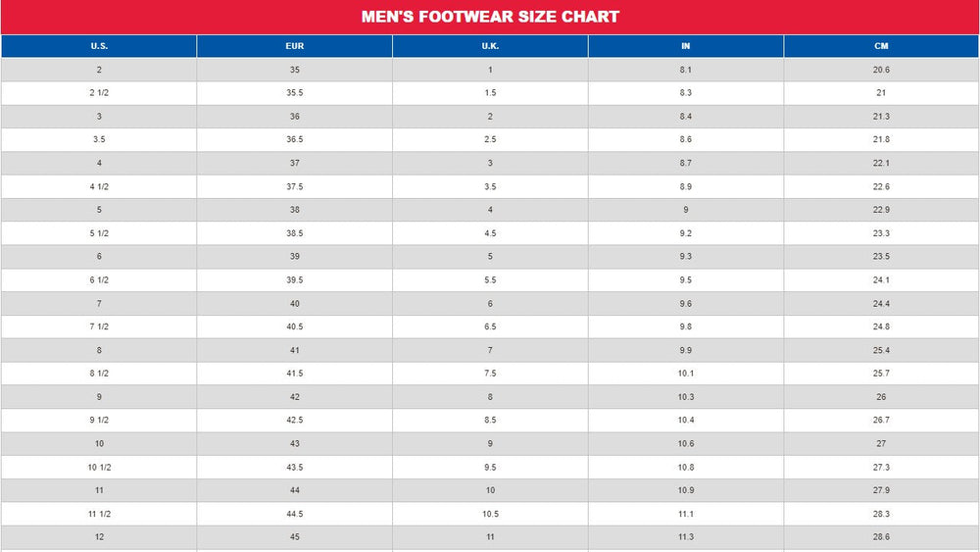Click the Men's Footwear Size Chart title

tap(490, 17)
